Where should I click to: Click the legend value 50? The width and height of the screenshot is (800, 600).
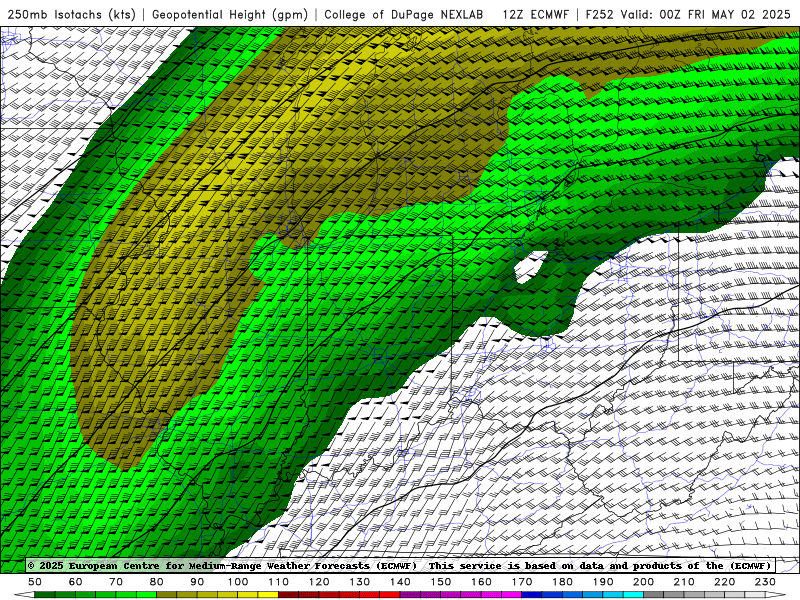[35, 582]
